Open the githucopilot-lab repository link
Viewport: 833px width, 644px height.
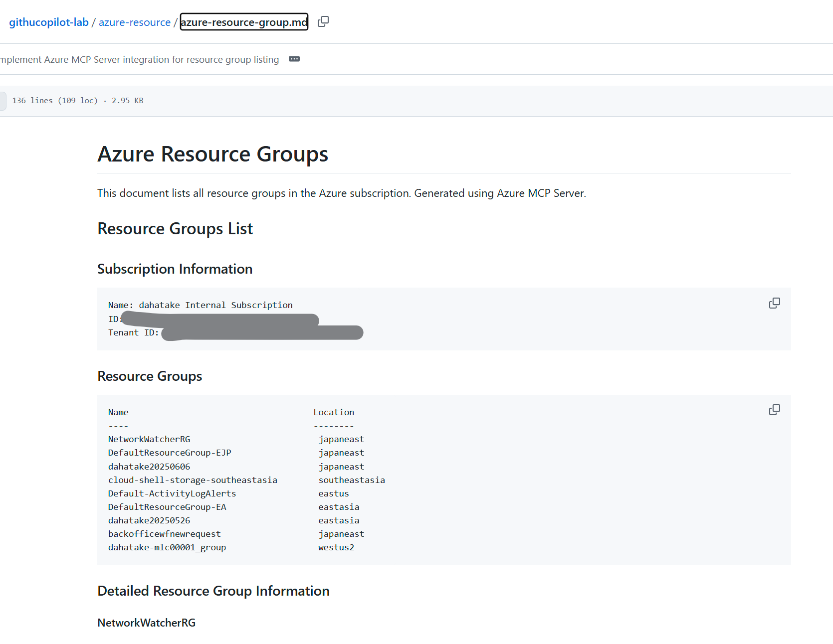[48, 22]
